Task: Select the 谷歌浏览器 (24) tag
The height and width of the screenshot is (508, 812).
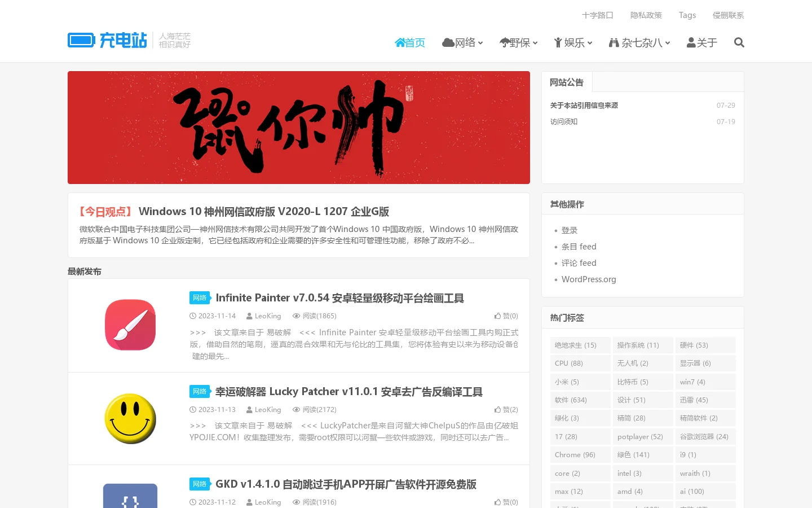Action: pyautogui.click(x=705, y=437)
